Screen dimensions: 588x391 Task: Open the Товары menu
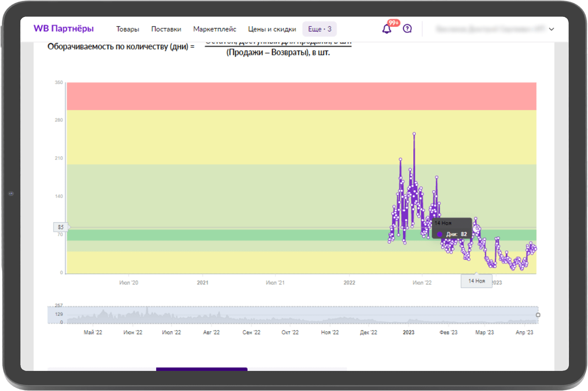(x=127, y=29)
